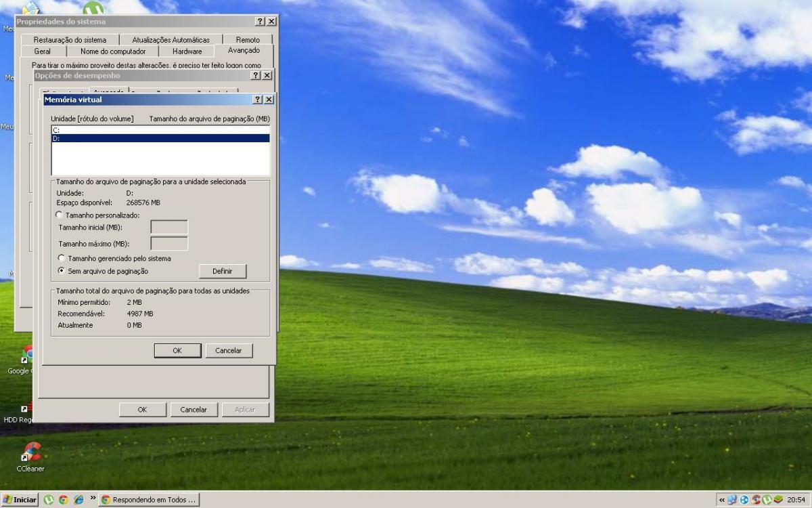Click OK in Opções de desempenho dialog

(x=142, y=409)
